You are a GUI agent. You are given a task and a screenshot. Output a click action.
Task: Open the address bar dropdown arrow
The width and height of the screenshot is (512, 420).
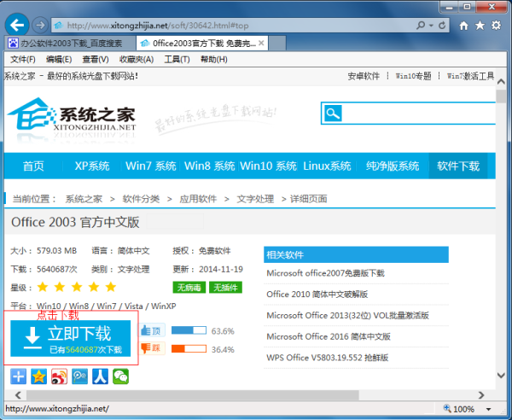[431, 26]
